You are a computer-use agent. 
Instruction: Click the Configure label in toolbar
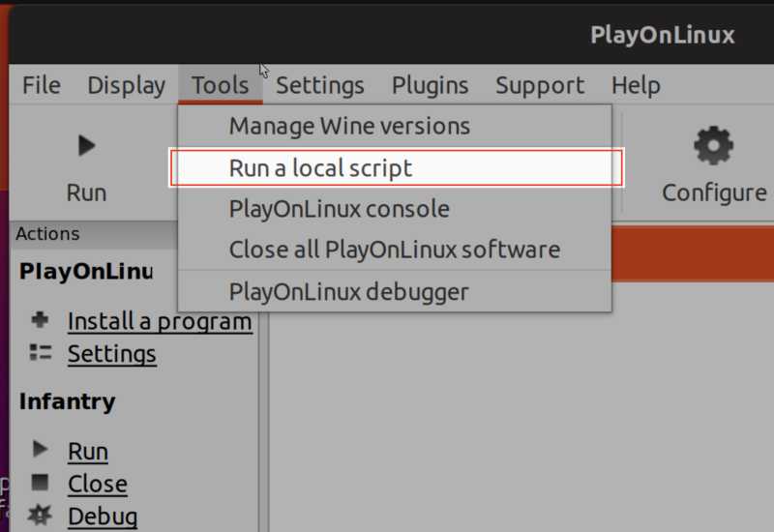point(714,192)
